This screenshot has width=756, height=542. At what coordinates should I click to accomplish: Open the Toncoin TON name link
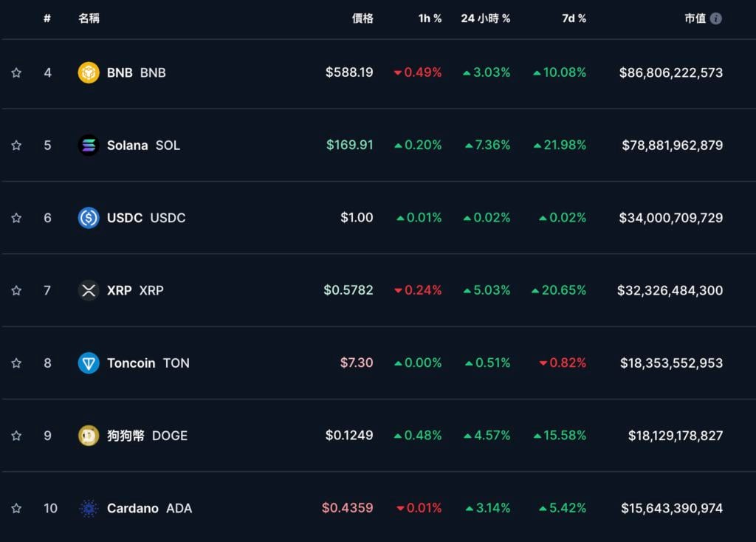pyautogui.click(x=148, y=363)
